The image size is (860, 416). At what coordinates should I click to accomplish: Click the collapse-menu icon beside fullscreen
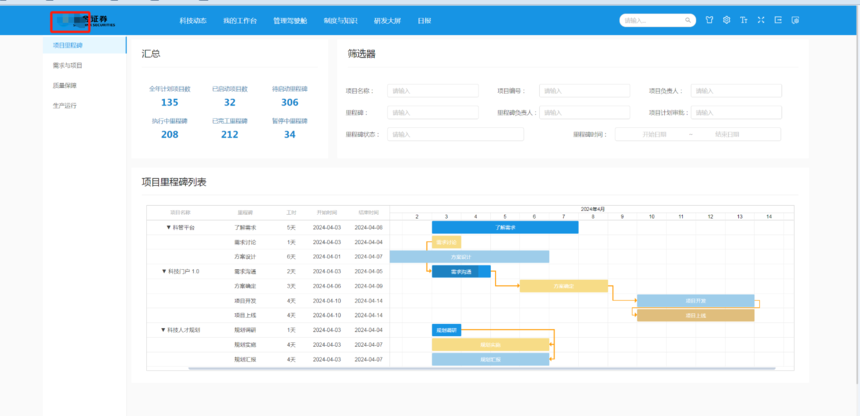[778, 20]
